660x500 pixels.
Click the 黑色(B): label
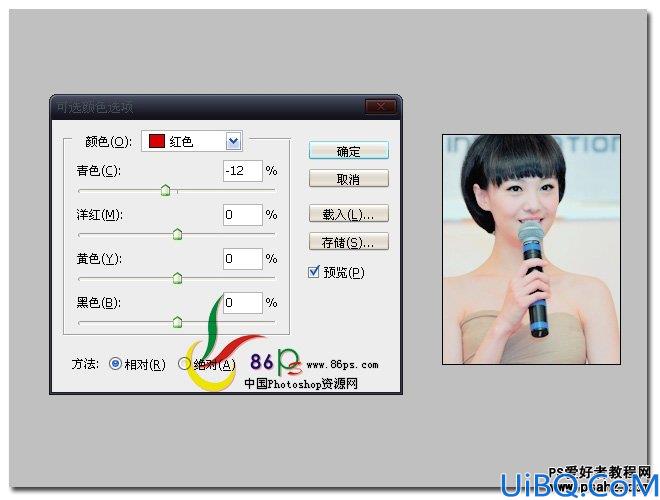(x=98, y=303)
